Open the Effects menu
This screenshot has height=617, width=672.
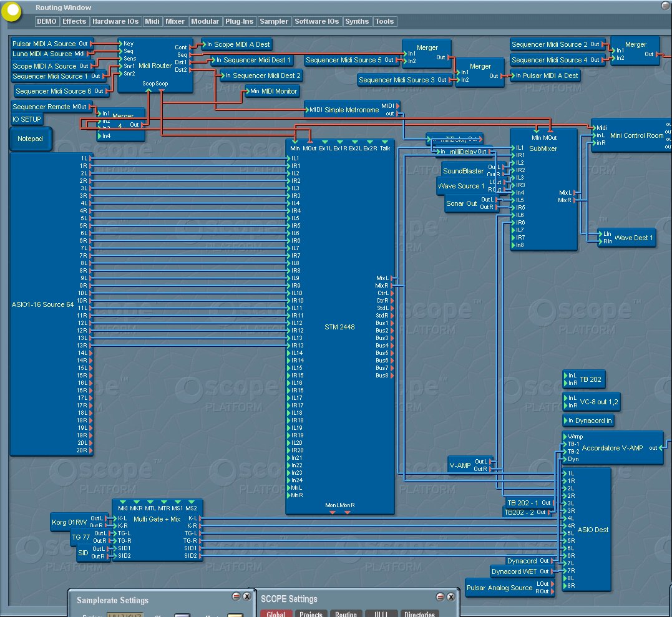pos(74,21)
